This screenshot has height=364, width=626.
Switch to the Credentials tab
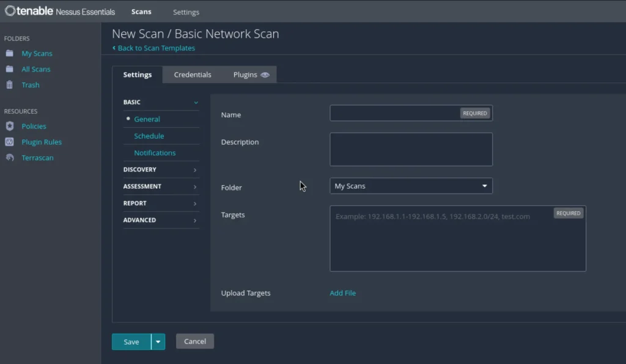(193, 75)
